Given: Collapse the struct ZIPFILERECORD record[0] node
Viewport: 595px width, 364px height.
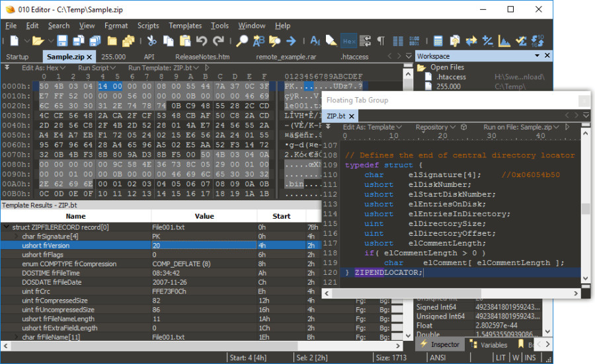Looking at the screenshot, I should click(x=7, y=227).
